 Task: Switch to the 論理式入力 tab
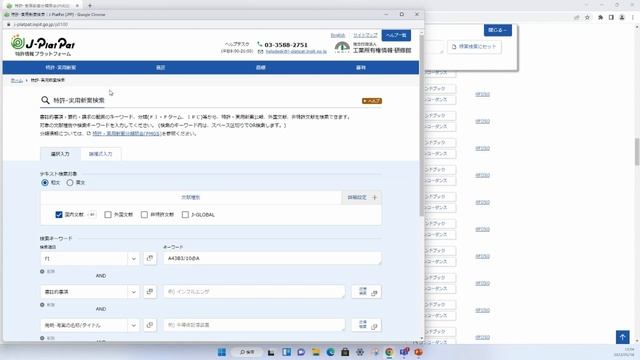[100, 154]
